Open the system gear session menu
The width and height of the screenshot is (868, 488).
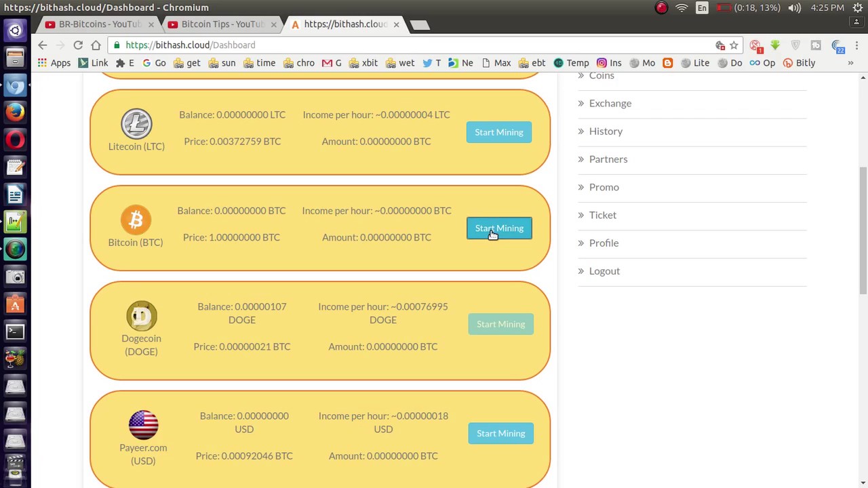coord(858,7)
